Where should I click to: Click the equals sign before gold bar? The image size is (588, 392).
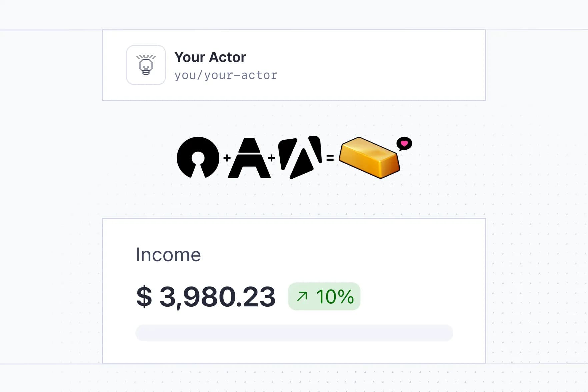[x=330, y=158]
